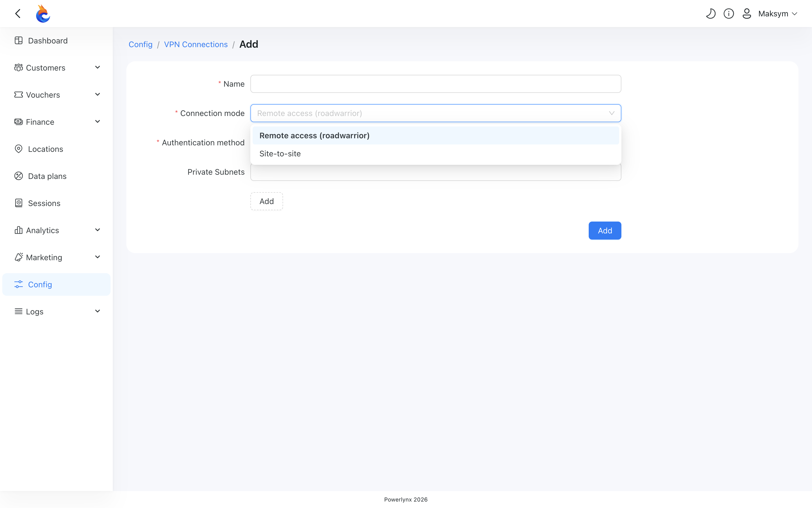812x508 pixels.
Task: Click the Powerlynx fox logo
Action: (43, 14)
